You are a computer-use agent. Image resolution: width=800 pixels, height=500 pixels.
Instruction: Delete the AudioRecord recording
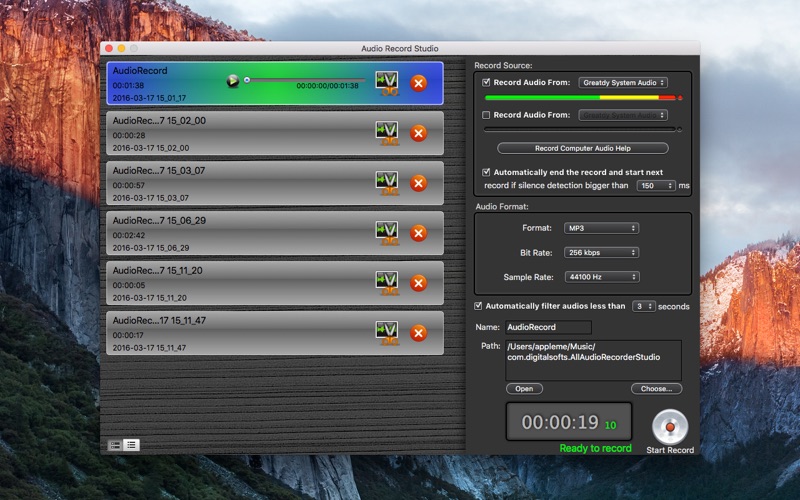coord(418,83)
